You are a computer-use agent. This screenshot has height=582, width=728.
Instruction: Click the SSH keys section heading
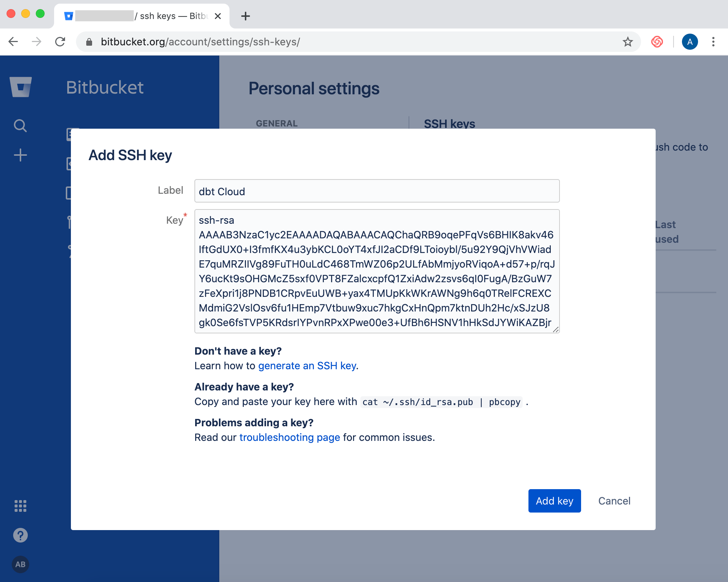tap(450, 123)
